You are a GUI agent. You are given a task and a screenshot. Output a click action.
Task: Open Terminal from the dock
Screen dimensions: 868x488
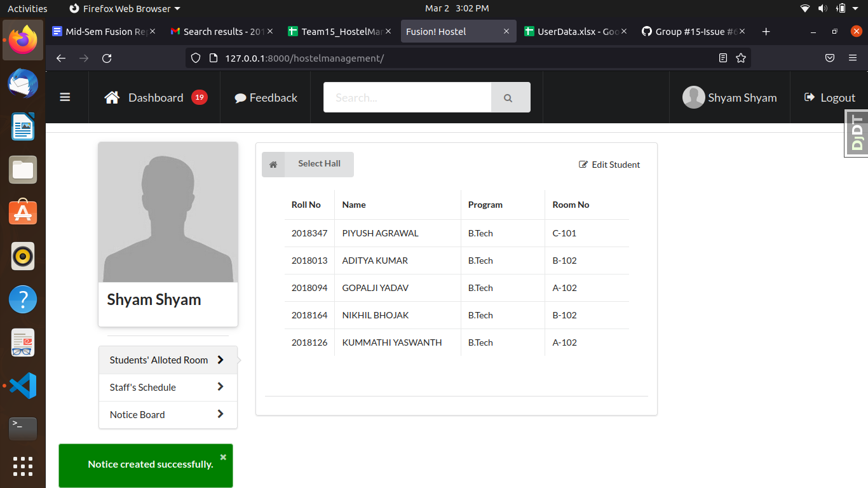[x=23, y=429]
